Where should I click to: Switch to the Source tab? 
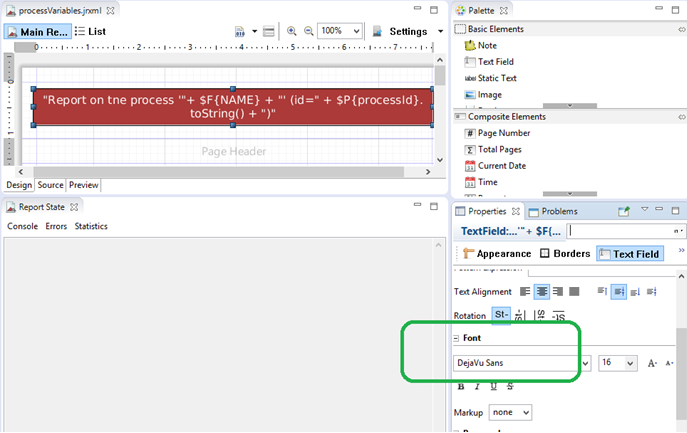(x=51, y=185)
